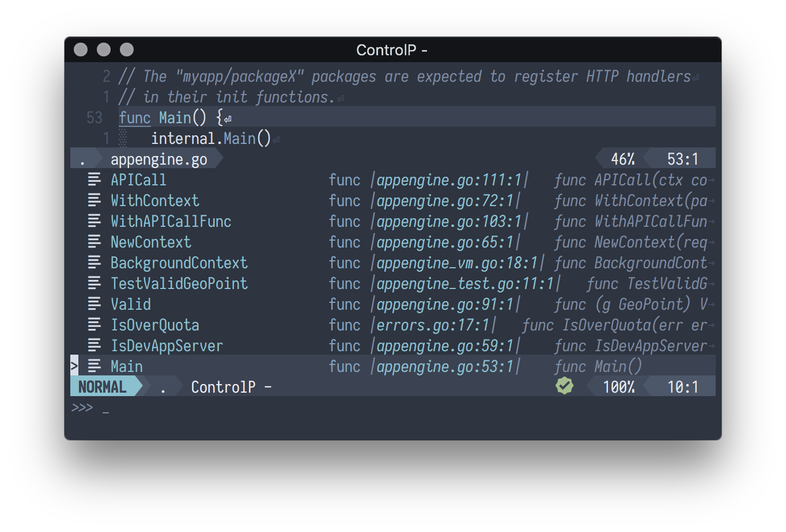Click the green checkmark status badge
786x532 pixels.
coord(565,386)
